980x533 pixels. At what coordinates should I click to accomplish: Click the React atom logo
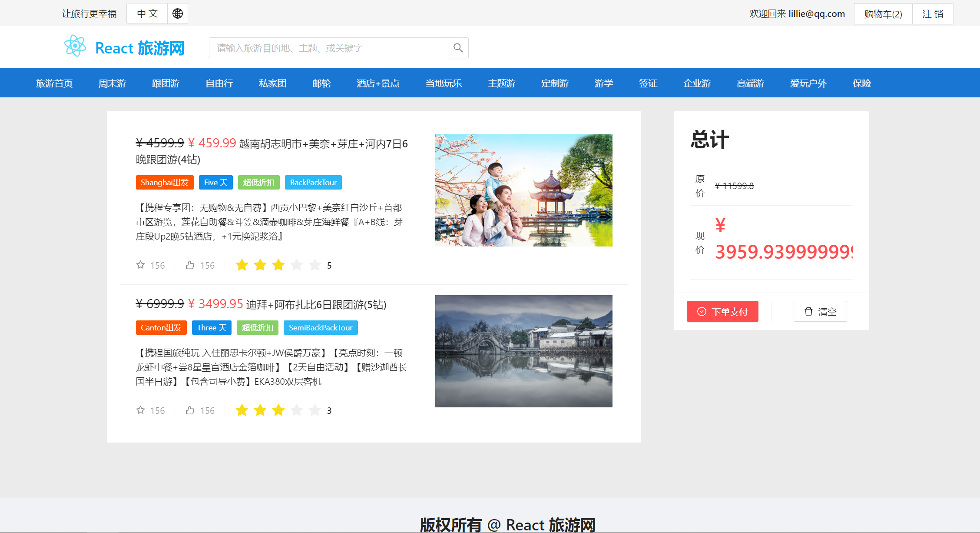(75, 46)
